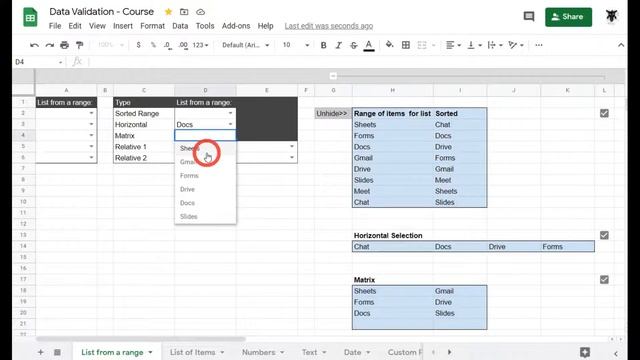Viewport: 640px width, 360px height.
Task: Click the formula bar input
Action: click(355, 62)
